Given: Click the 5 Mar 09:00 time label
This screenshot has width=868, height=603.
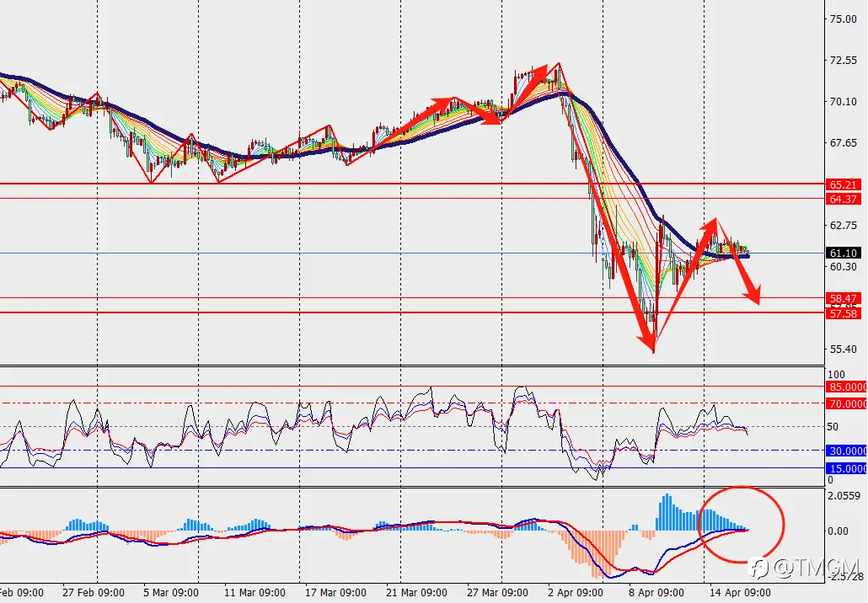Looking at the screenshot, I should click(x=171, y=593).
